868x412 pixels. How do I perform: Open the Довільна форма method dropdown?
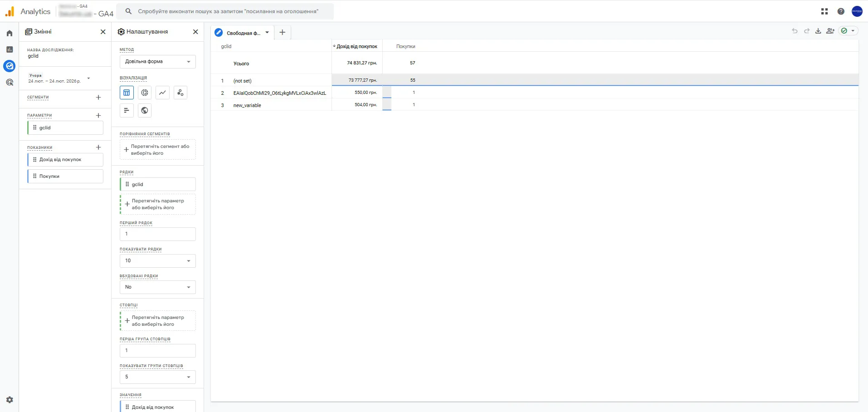tap(157, 62)
